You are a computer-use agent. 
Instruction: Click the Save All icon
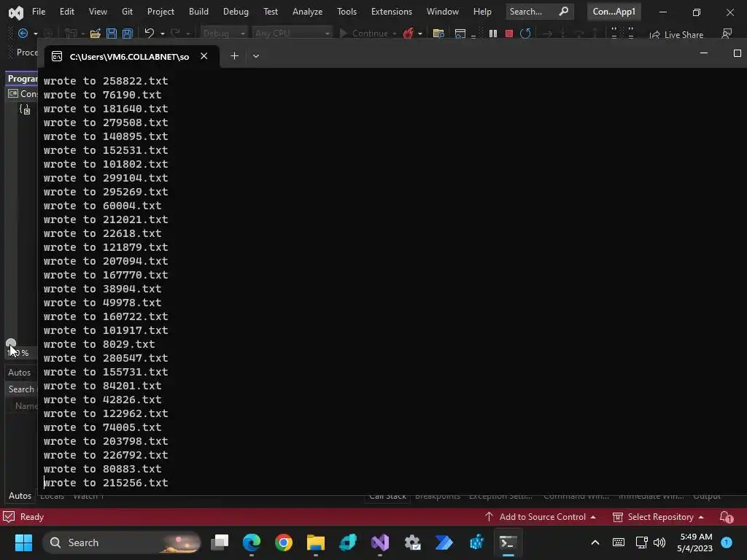pos(127,34)
